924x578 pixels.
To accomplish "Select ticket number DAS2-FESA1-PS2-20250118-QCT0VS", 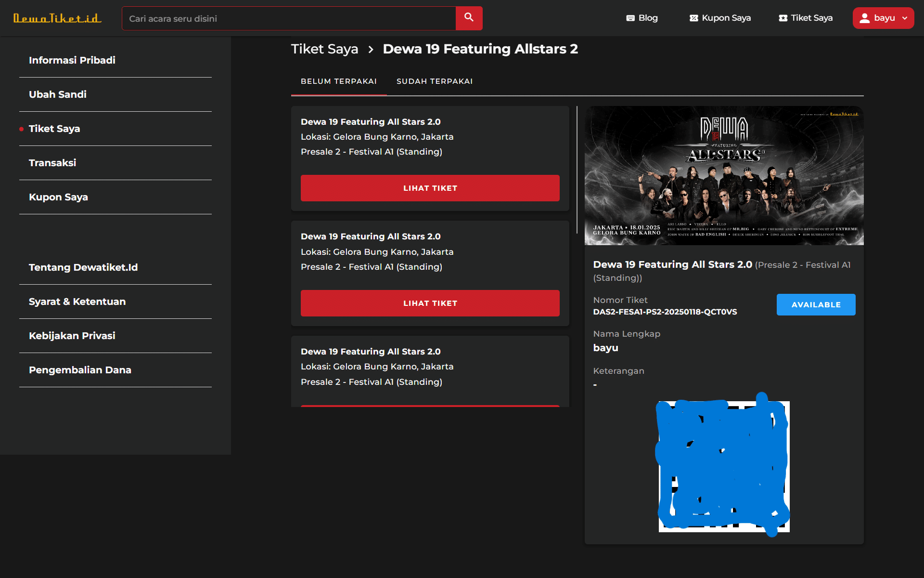I will [x=665, y=312].
